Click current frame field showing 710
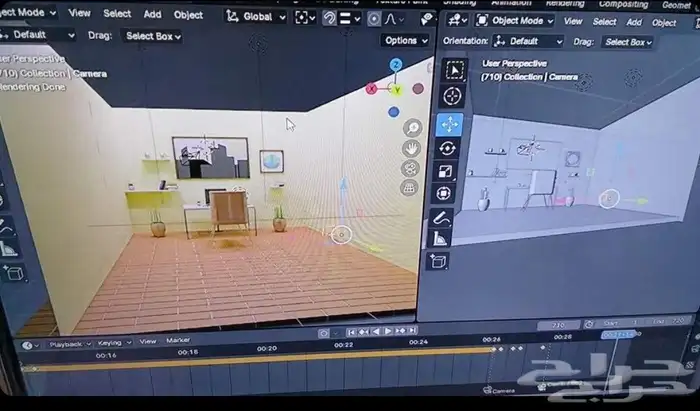The width and height of the screenshot is (700, 411). [x=558, y=325]
